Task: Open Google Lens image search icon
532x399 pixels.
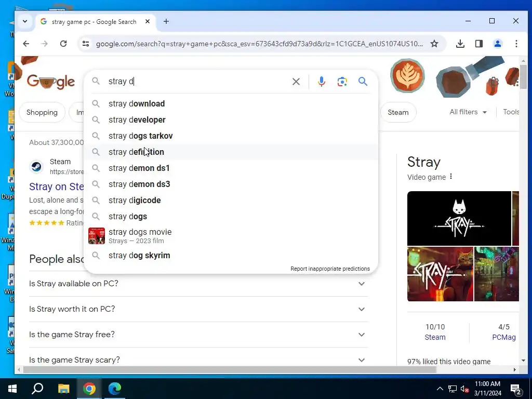Action: point(342,82)
